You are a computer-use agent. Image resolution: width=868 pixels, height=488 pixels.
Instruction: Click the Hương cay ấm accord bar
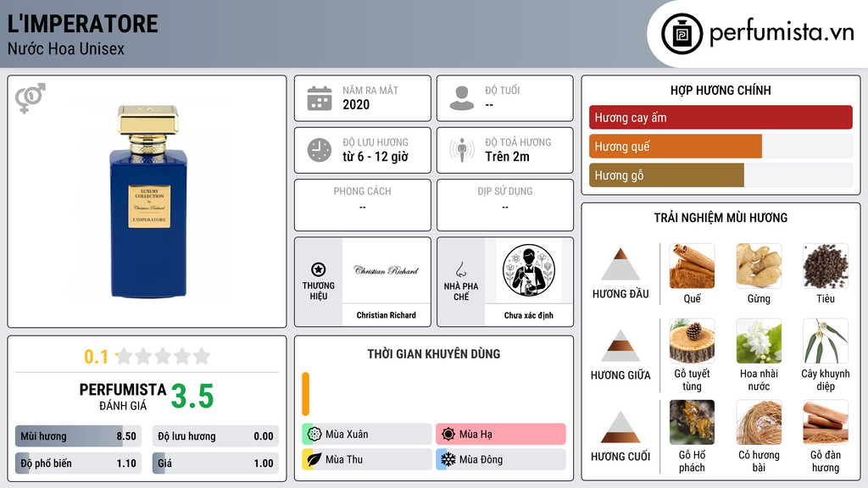[721, 117]
